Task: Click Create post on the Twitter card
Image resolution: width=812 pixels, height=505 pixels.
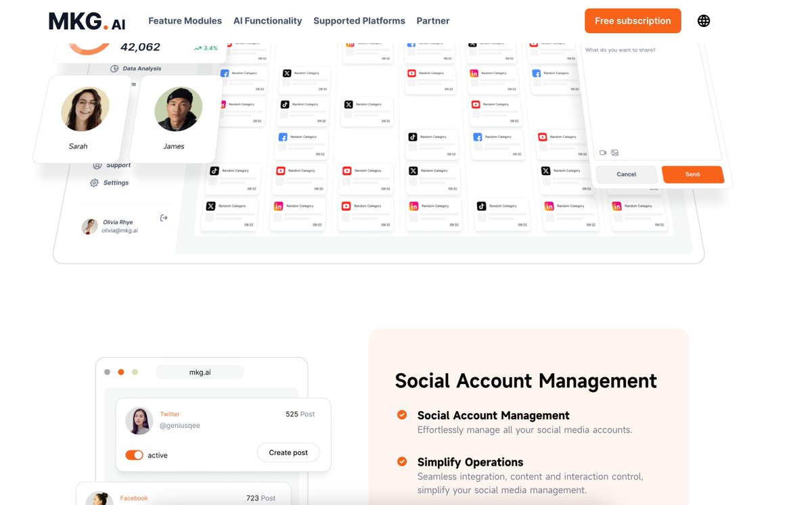Action: tap(288, 452)
